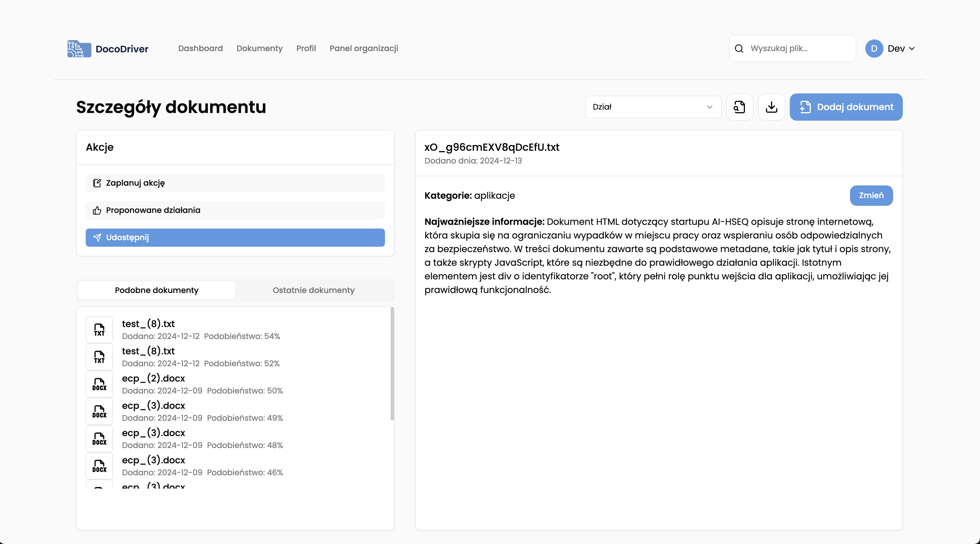The height and width of the screenshot is (544, 980).
Task: Click the Zmień category button
Action: pyautogui.click(x=871, y=196)
